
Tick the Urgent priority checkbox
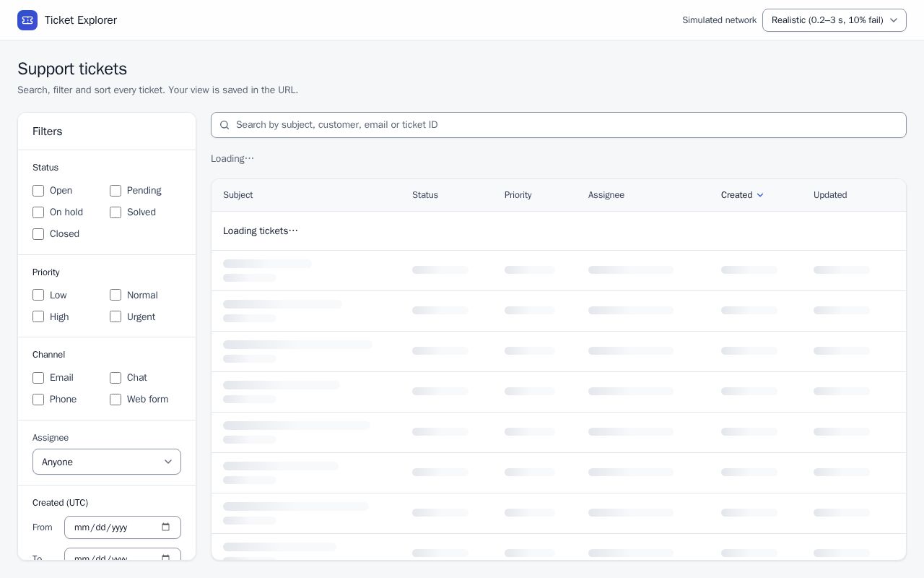tap(115, 317)
